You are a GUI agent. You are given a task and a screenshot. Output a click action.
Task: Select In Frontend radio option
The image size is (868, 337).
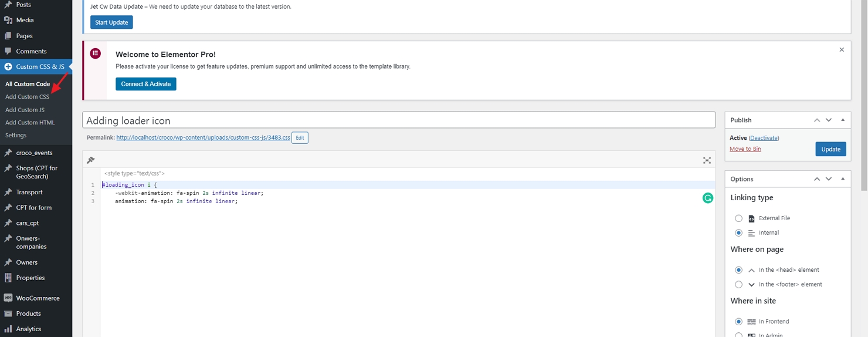coord(739,322)
